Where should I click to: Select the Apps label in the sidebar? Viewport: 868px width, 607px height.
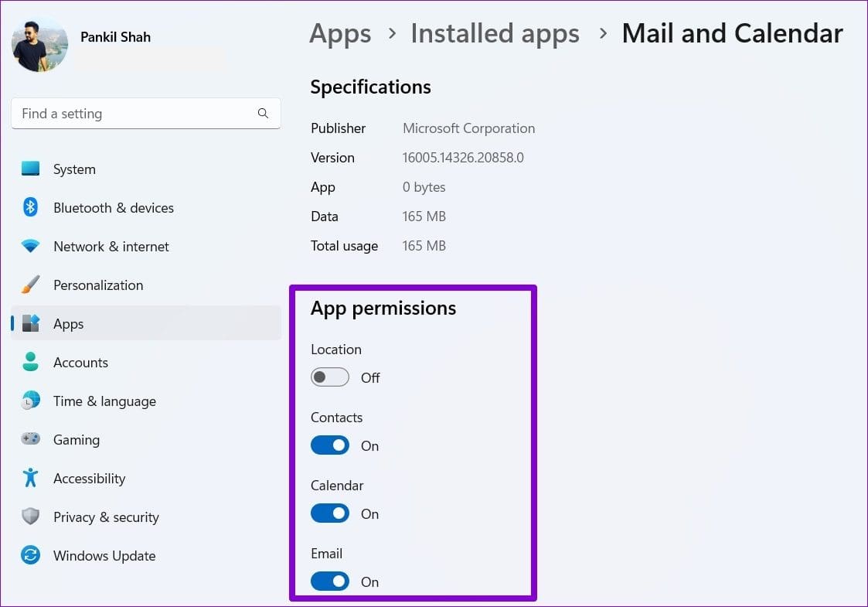(x=69, y=324)
